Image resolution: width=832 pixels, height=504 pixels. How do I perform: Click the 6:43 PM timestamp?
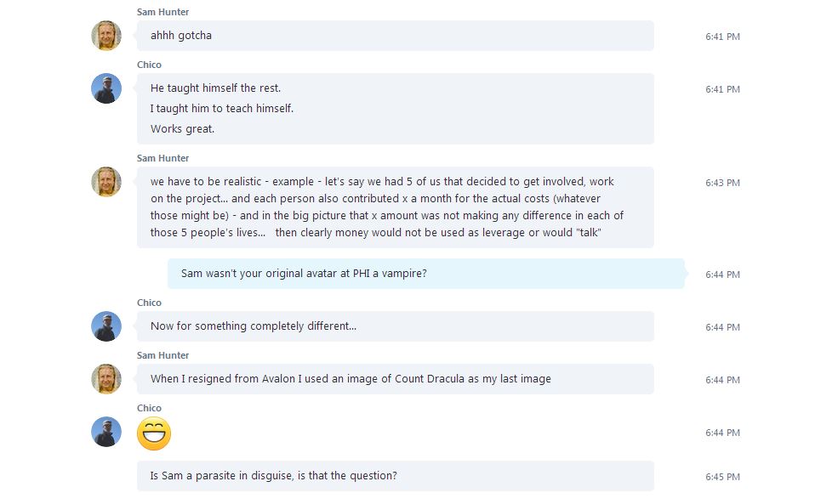click(722, 183)
